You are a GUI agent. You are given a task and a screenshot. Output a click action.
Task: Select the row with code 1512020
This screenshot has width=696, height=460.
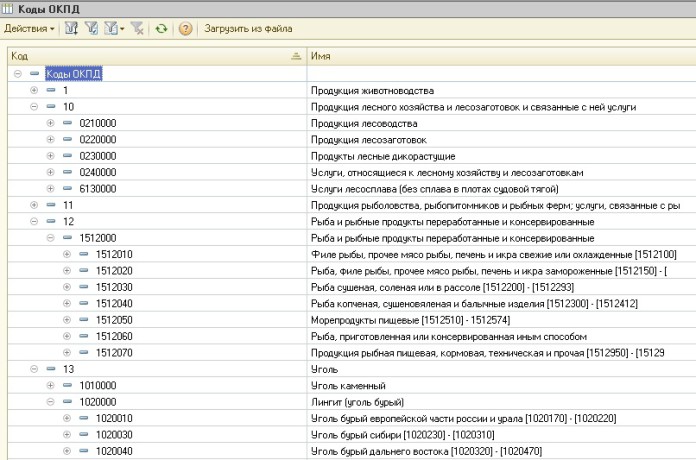pyautogui.click(x=352, y=271)
